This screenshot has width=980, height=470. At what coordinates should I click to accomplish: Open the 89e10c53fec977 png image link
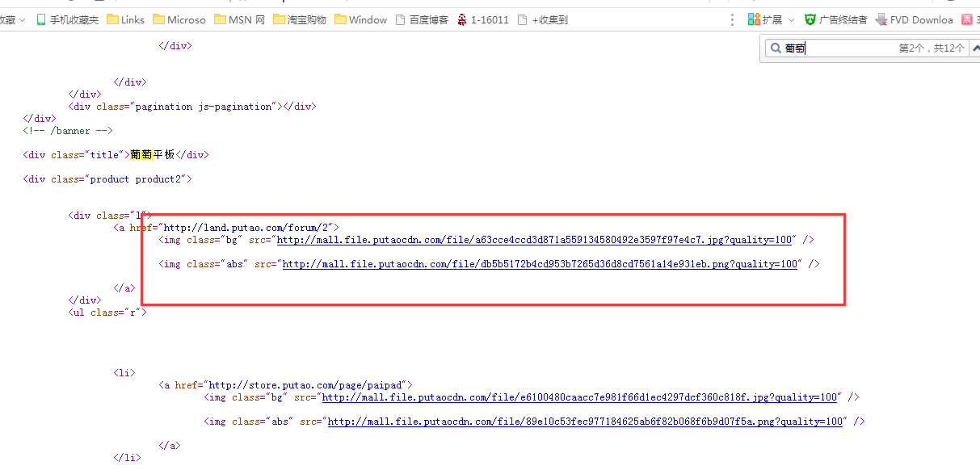(x=585, y=422)
